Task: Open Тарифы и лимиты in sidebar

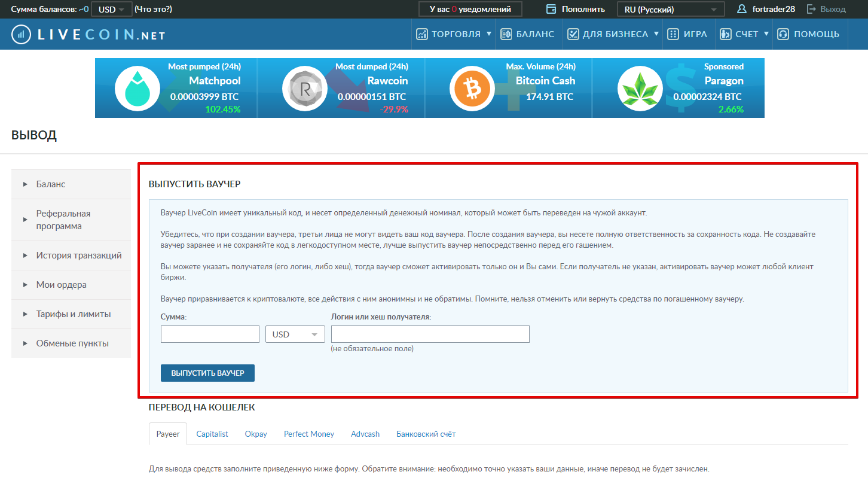Action: 71,314
